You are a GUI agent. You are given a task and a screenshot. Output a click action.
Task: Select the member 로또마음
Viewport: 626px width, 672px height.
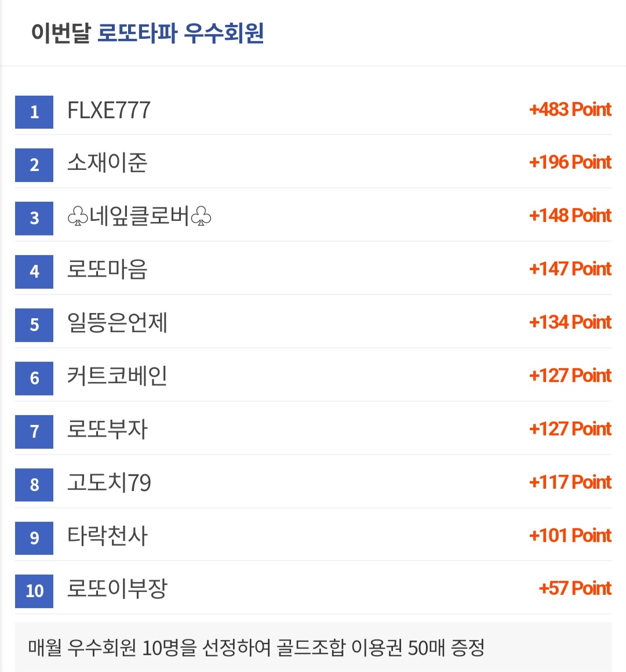coord(107,270)
